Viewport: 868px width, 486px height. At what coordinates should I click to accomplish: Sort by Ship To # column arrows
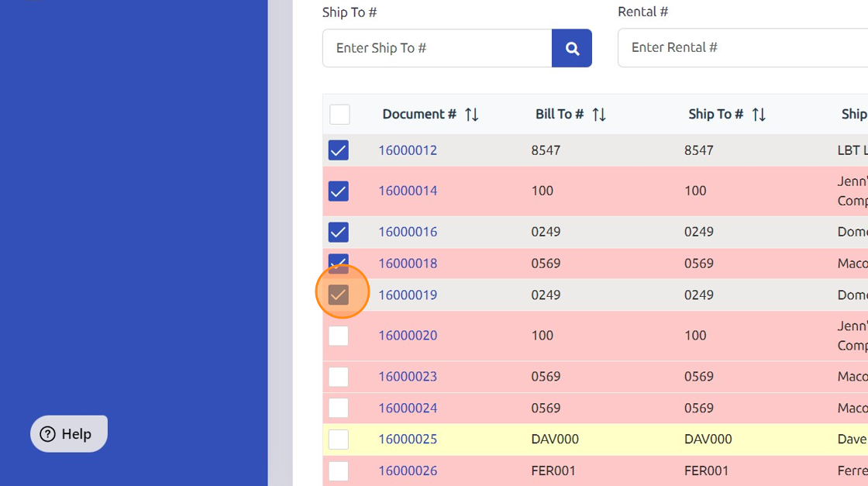pos(759,115)
